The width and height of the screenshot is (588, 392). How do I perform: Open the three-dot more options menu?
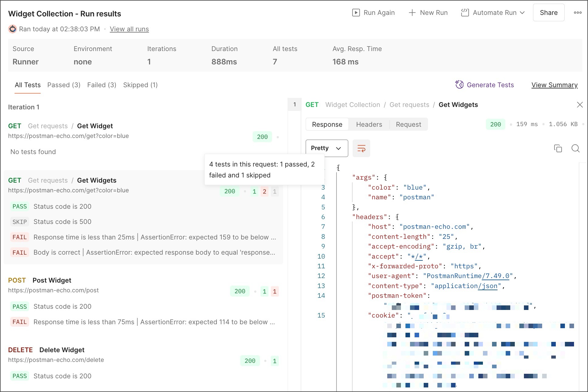(577, 12)
